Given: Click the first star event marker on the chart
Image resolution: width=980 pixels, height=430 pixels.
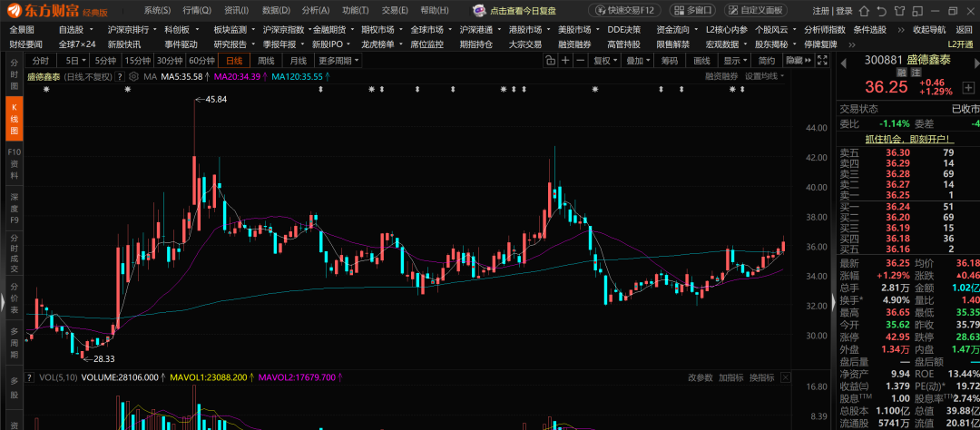Looking at the screenshot, I should tap(46, 90).
